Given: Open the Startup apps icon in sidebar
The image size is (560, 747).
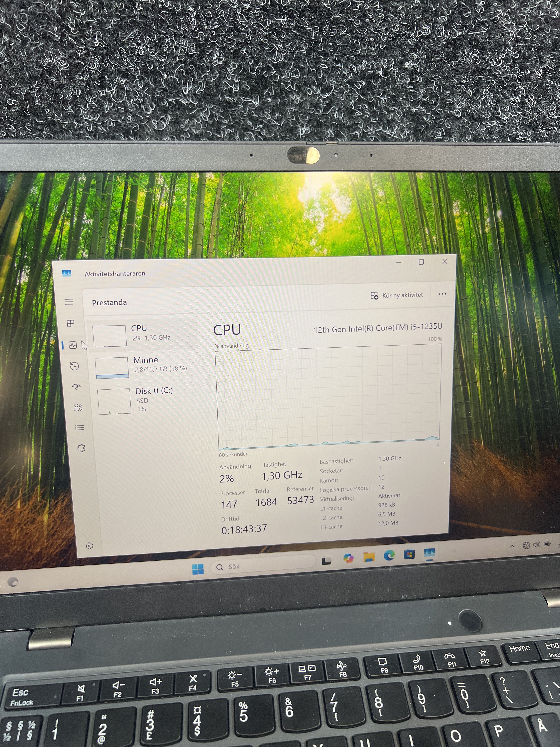Looking at the screenshot, I should point(76,386).
